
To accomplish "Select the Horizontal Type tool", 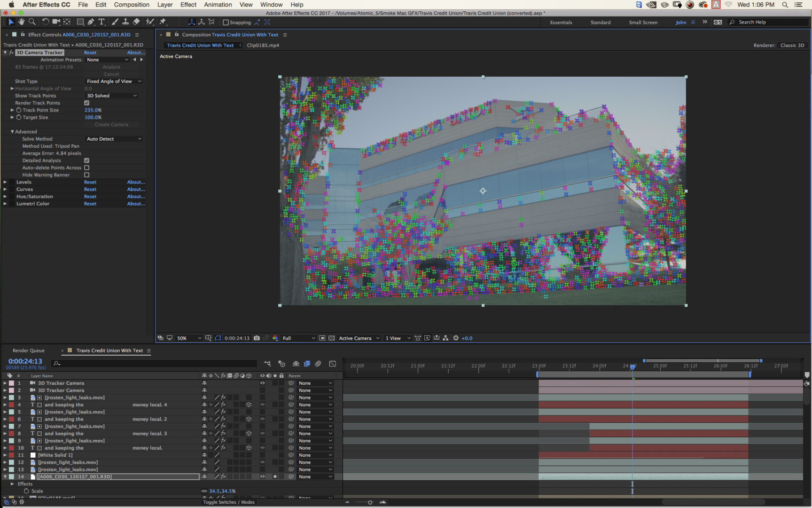I will [x=101, y=22].
